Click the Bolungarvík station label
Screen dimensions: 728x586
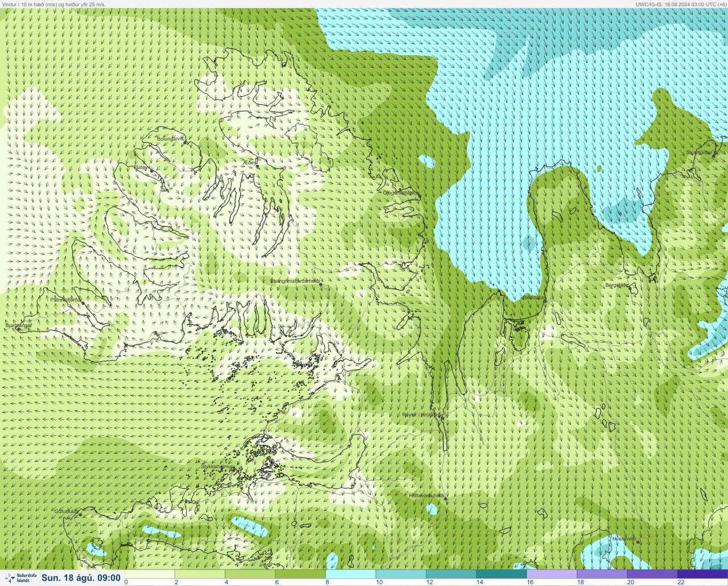coord(171,138)
